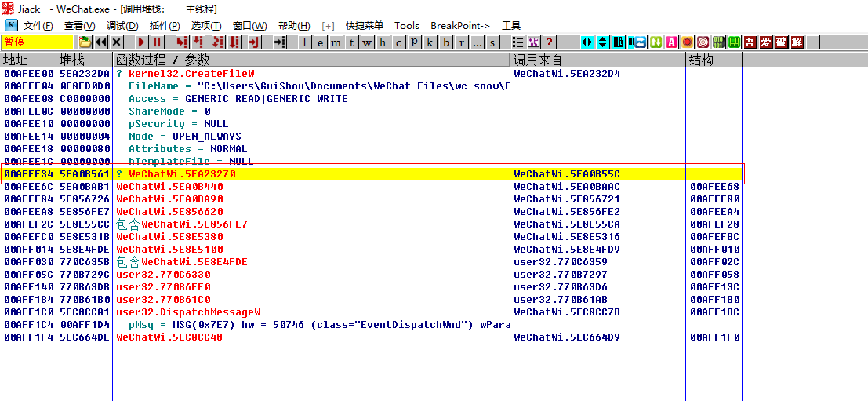
Task: Select the highlighted WeChatWi.5EA23270 row
Action: coord(371,174)
